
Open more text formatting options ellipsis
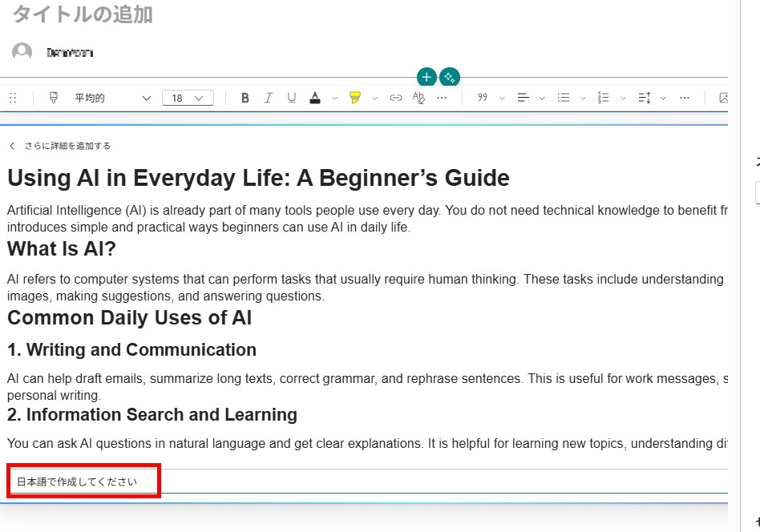[x=442, y=98]
